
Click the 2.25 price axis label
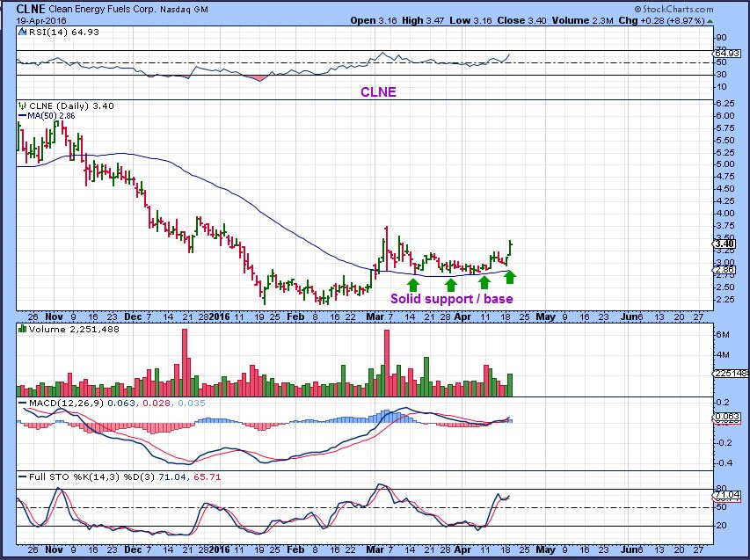[725, 300]
